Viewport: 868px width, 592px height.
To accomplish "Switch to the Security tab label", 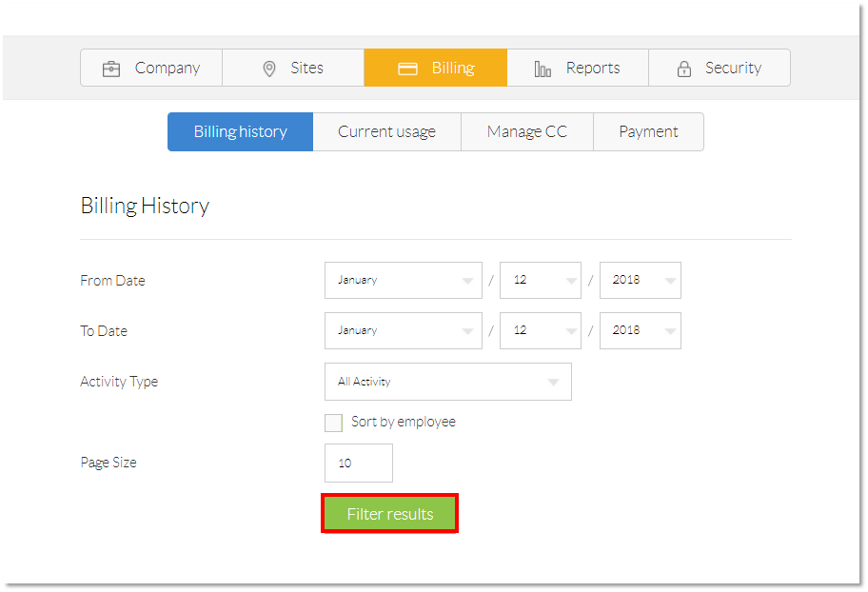I will (x=733, y=68).
